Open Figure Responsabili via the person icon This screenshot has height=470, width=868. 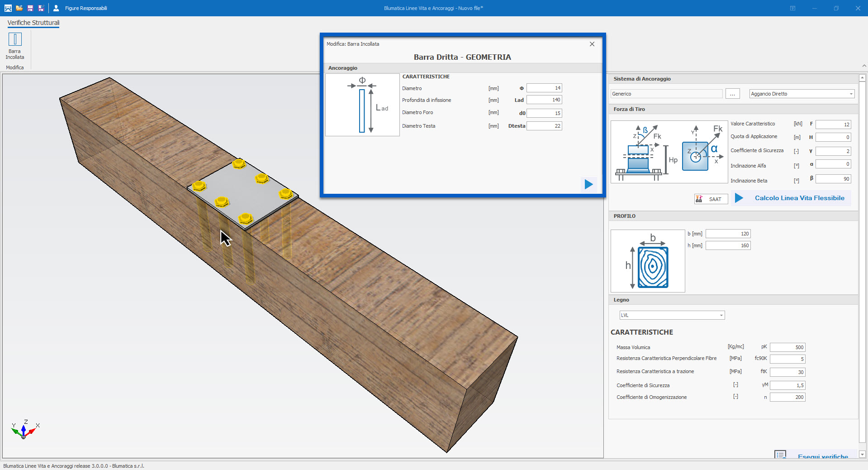56,8
